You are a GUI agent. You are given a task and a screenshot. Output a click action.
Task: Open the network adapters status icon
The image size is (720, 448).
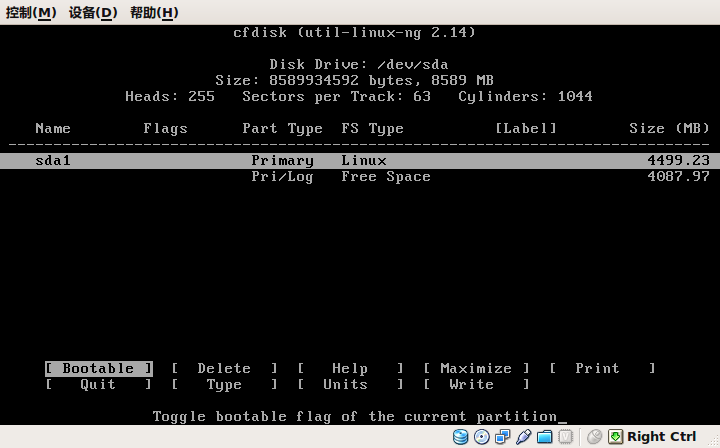point(502,437)
